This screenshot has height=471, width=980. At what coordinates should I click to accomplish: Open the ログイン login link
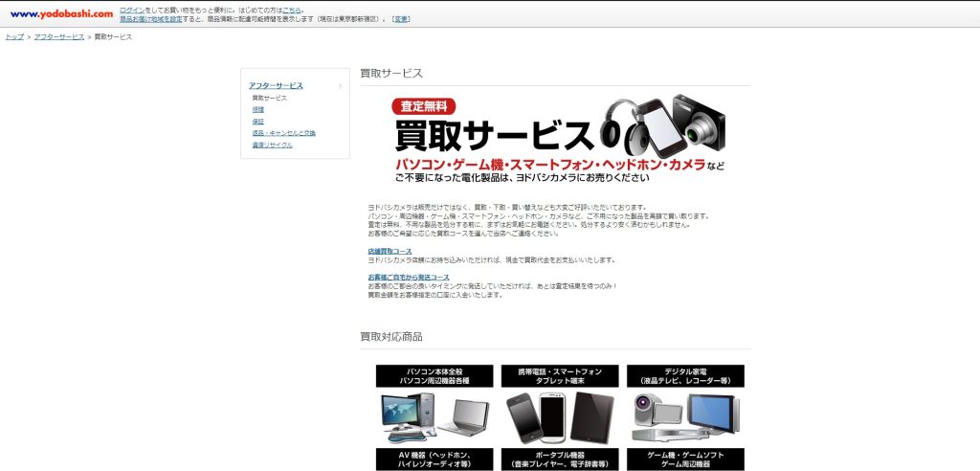pyautogui.click(x=132, y=10)
